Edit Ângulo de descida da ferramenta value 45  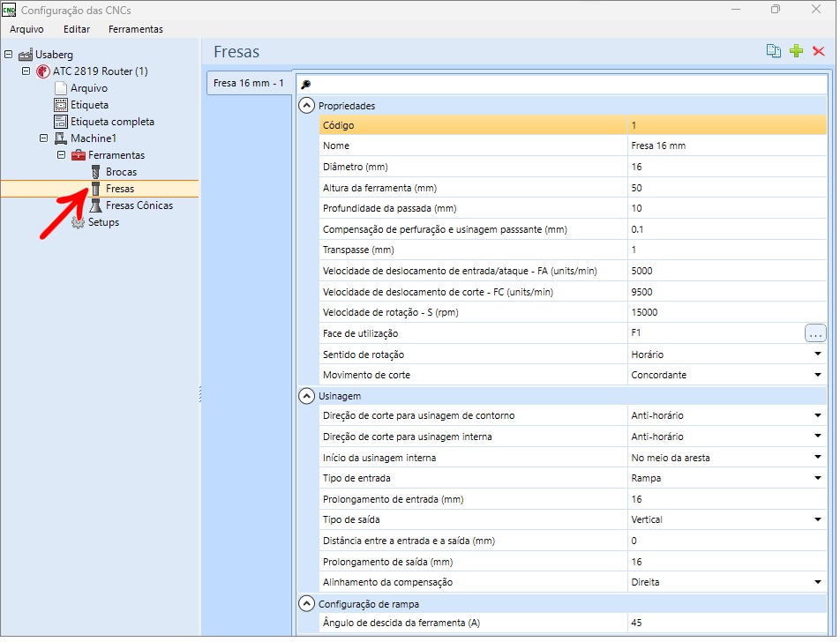726,623
